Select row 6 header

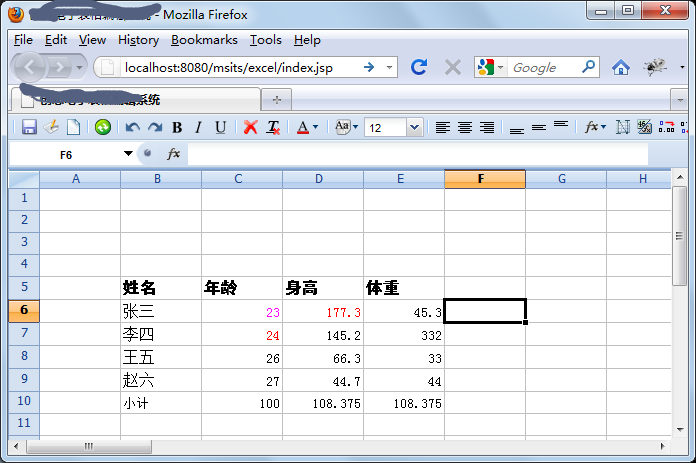click(x=24, y=310)
